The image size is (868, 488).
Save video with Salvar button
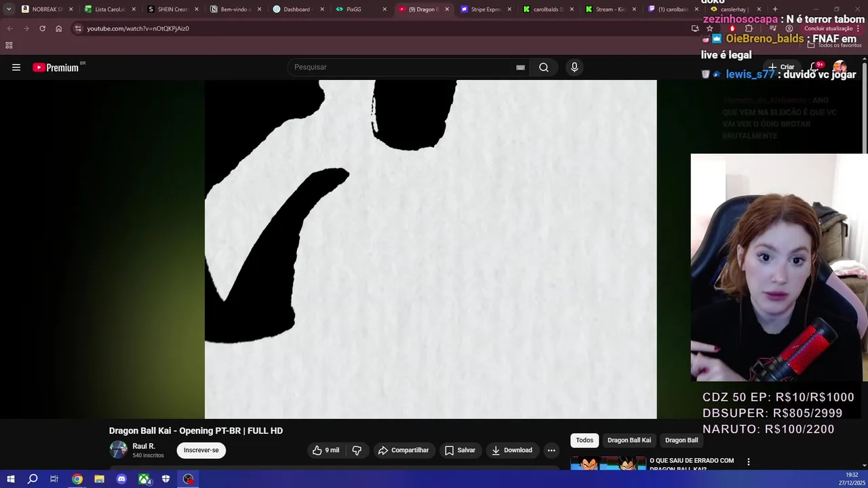460,450
